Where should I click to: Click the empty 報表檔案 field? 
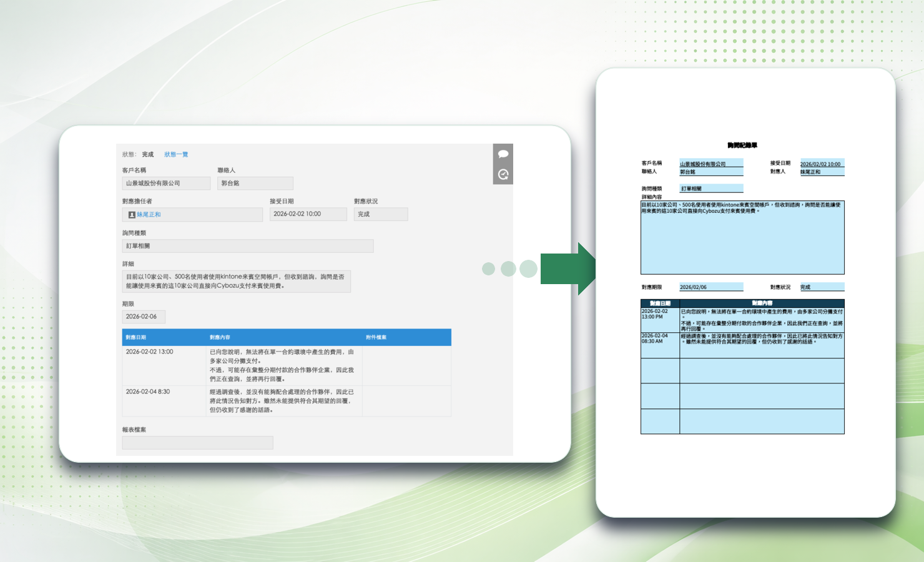197,443
